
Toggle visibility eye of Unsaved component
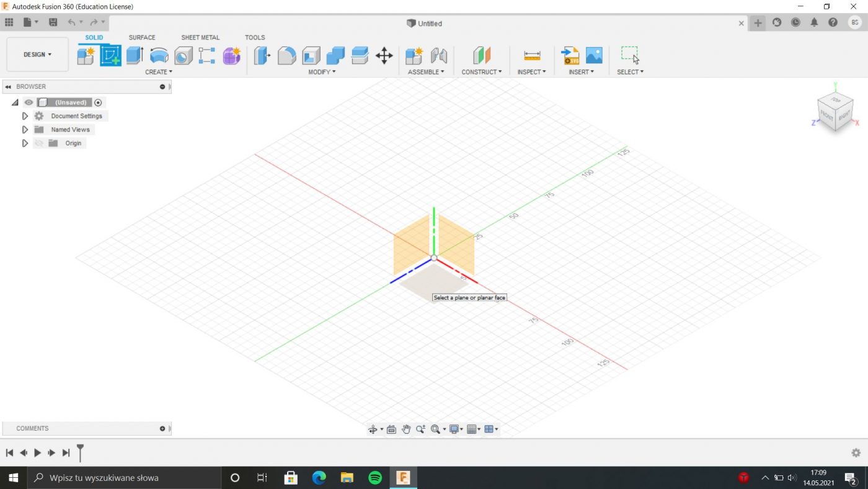pos(29,102)
